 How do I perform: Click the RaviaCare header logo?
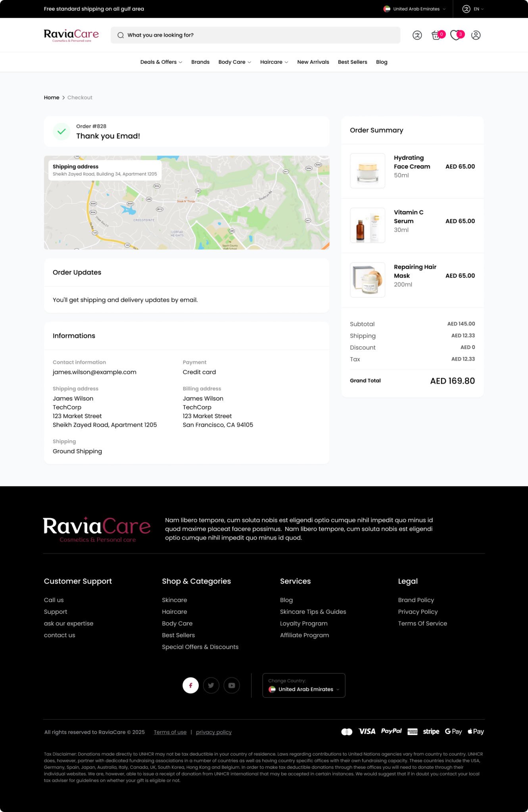[x=71, y=35]
